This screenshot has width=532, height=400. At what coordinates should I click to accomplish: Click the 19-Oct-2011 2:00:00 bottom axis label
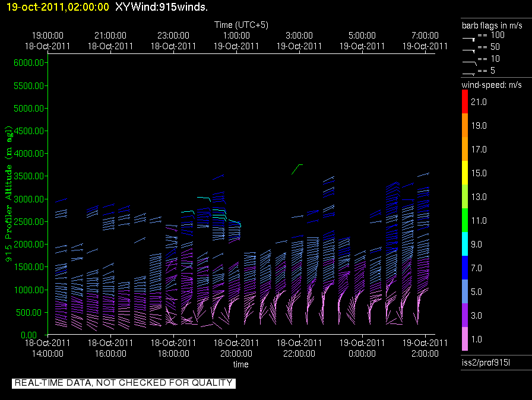425,348
